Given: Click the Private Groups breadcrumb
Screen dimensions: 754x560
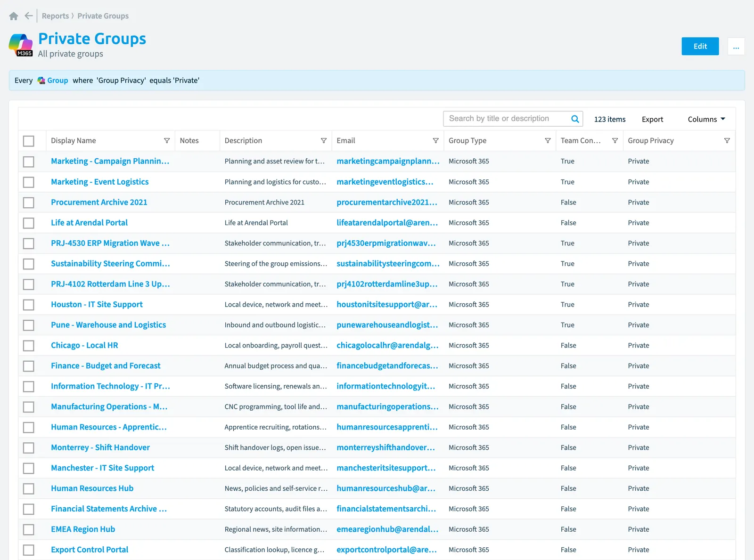Looking at the screenshot, I should point(103,16).
